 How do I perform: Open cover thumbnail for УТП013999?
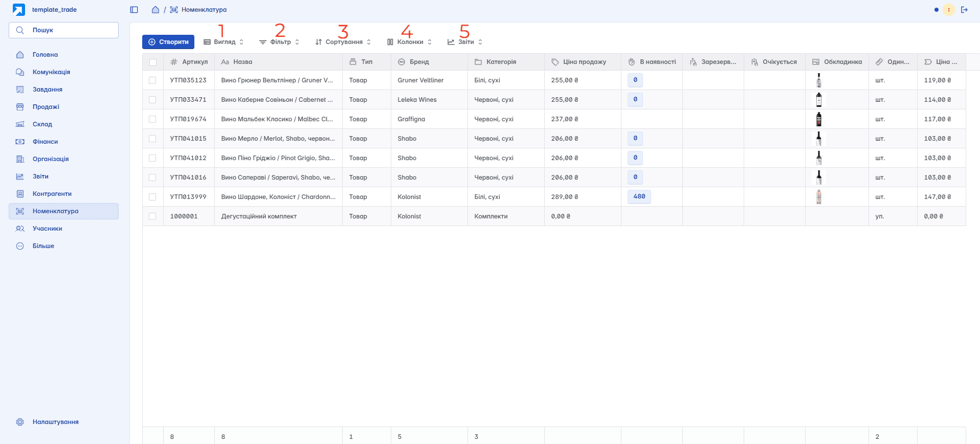[819, 197]
